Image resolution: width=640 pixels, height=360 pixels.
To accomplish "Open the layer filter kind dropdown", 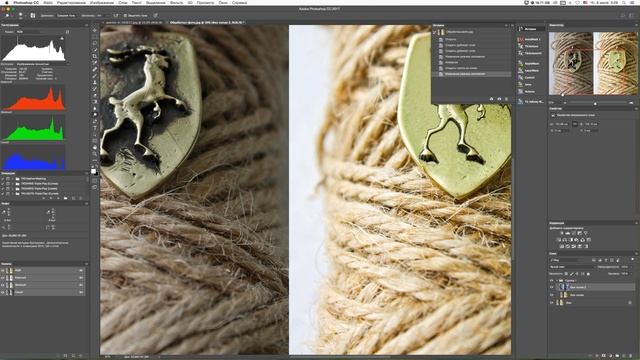I will click(x=568, y=260).
